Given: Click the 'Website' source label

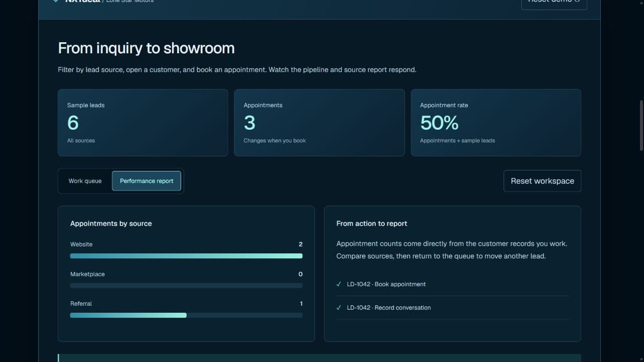Looking at the screenshot, I should pos(82,244).
